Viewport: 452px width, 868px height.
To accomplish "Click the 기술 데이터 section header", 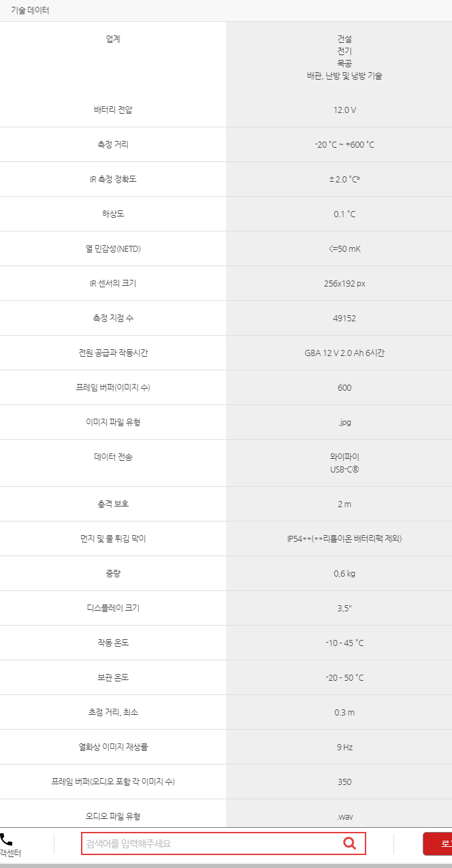I will tap(30, 11).
